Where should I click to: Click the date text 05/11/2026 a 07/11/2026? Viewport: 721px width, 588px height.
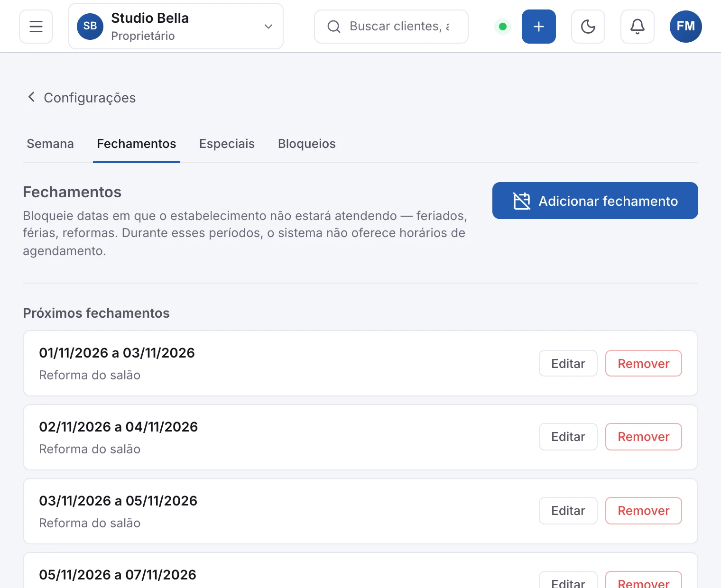click(118, 575)
